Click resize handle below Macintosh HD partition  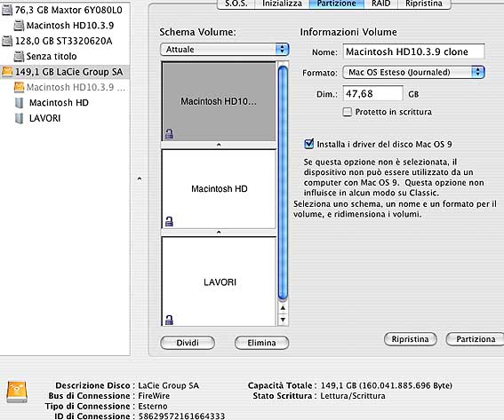[x=219, y=233]
